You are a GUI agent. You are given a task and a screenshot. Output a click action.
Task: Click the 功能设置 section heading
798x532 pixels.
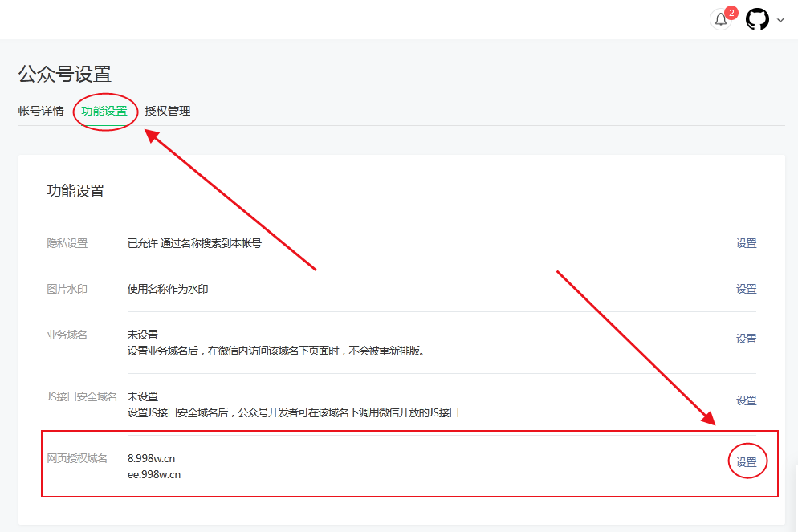pyautogui.click(x=75, y=191)
